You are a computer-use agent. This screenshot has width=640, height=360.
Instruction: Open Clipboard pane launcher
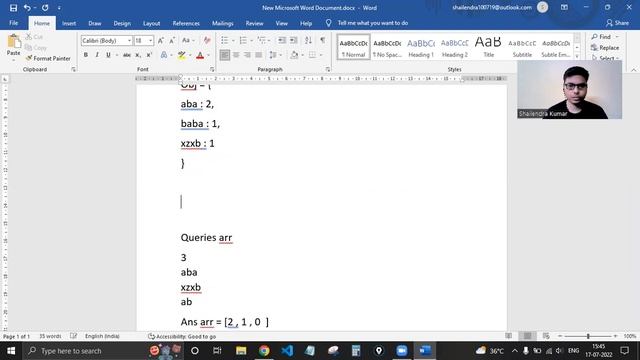coord(73,69)
